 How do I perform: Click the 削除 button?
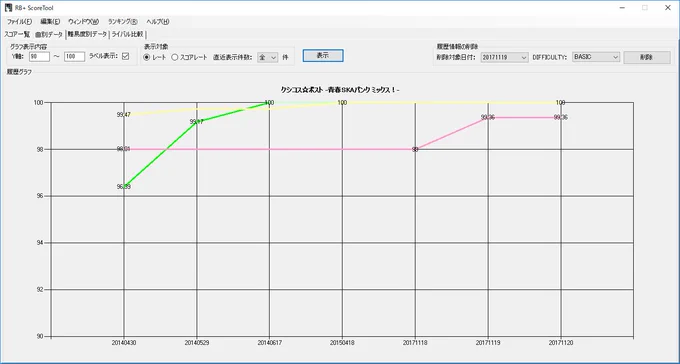(647, 57)
